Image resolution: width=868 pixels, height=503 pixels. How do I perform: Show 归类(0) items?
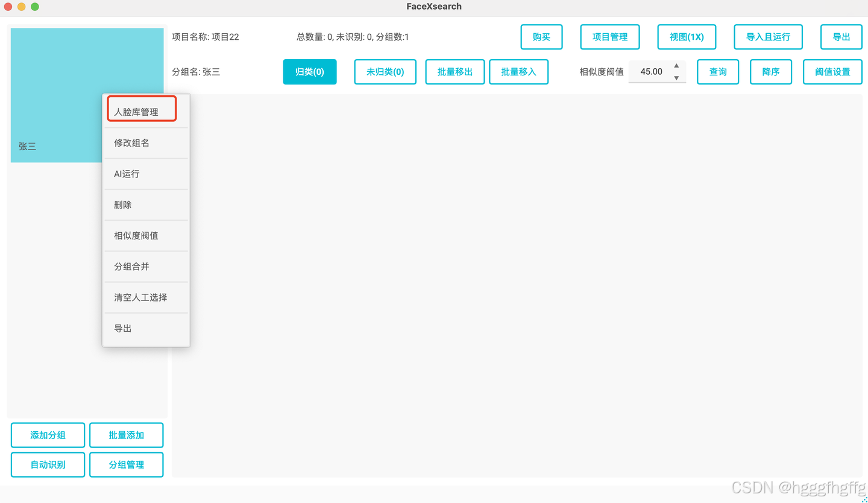[x=310, y=72]
